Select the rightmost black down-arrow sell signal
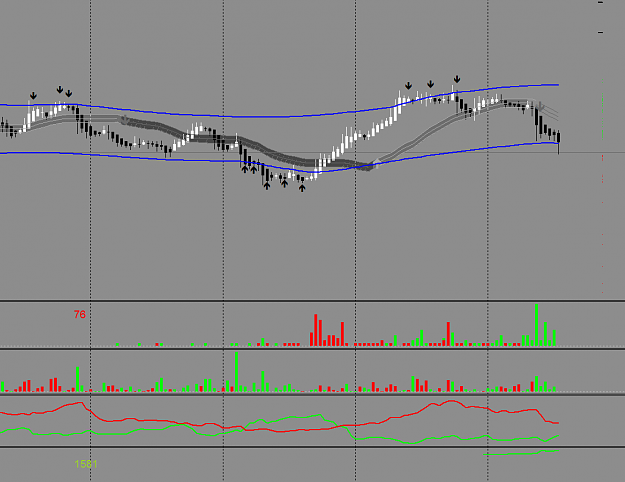625x482 pixels. pyautogui.click(x=457, y=79)
